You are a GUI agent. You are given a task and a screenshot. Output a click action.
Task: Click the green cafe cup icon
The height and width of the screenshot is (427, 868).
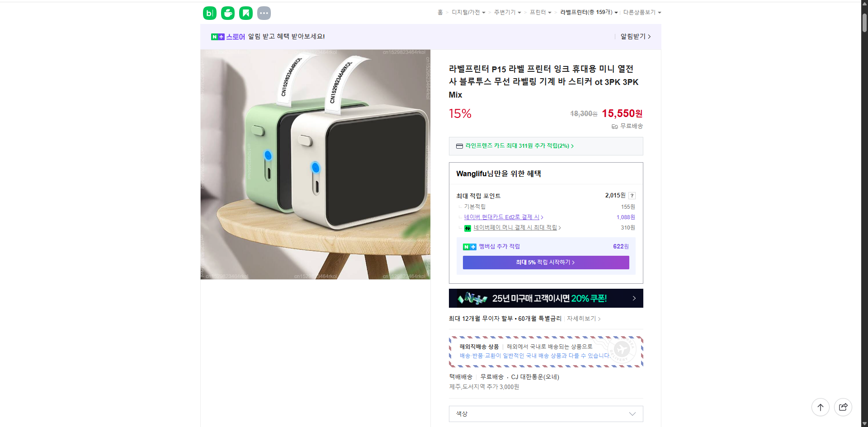pos(227,13)
